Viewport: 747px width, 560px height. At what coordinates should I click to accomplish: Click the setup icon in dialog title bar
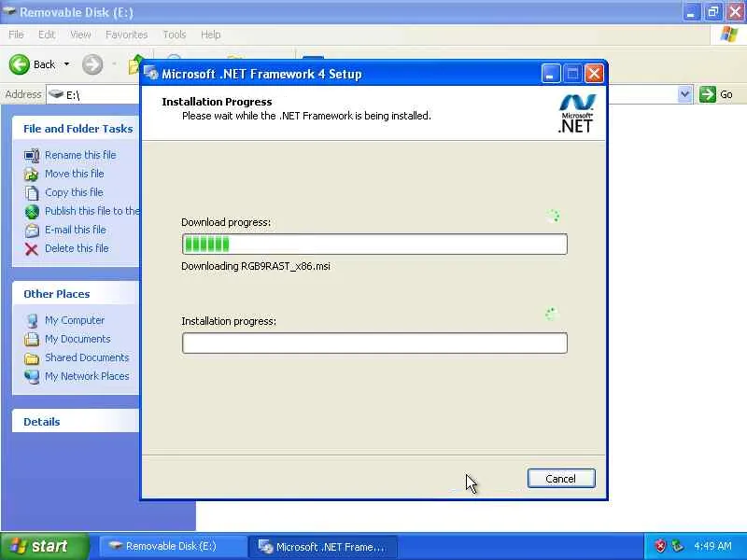(x=151, y=74)
